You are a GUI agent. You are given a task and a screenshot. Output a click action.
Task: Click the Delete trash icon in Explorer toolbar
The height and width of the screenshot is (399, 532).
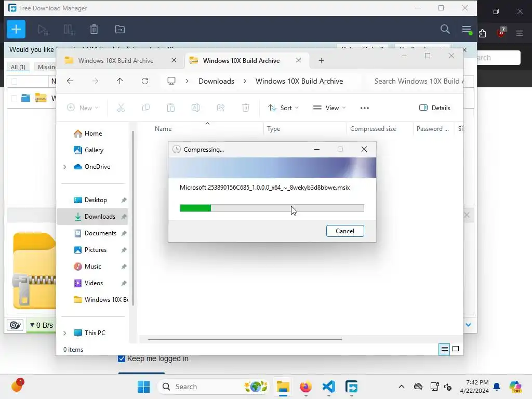(246, 108)
